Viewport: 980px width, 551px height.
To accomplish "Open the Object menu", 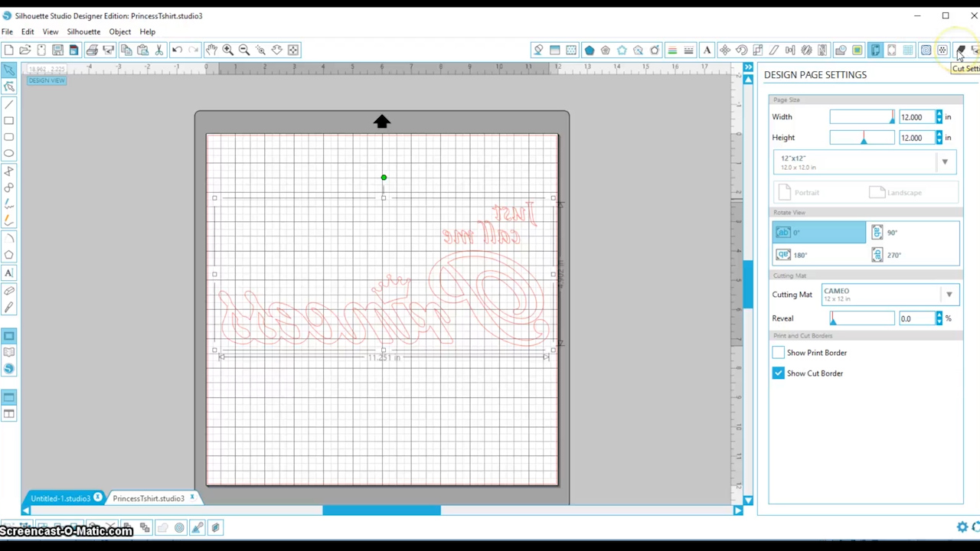I will click(120, 32).
